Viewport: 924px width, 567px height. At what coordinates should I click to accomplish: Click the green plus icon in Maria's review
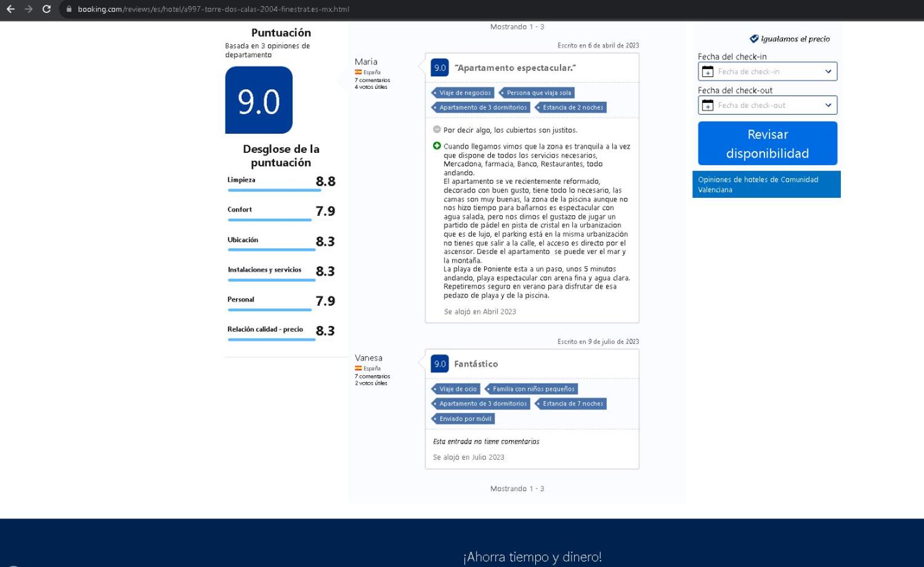437,146
